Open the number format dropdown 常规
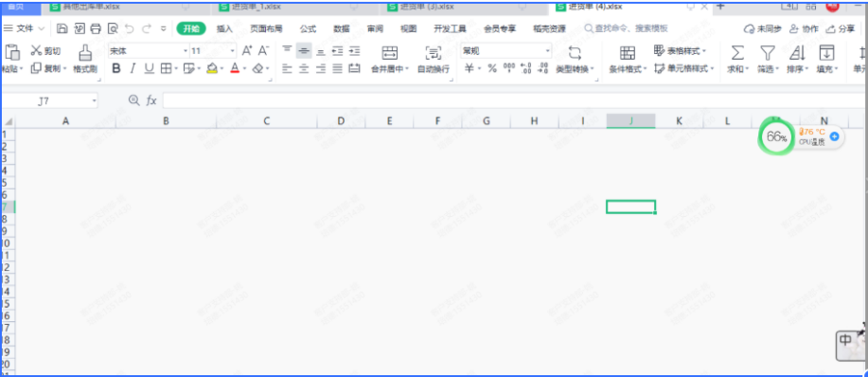The height and width of the screenshot is (377, 868). [x=548, y=51]
